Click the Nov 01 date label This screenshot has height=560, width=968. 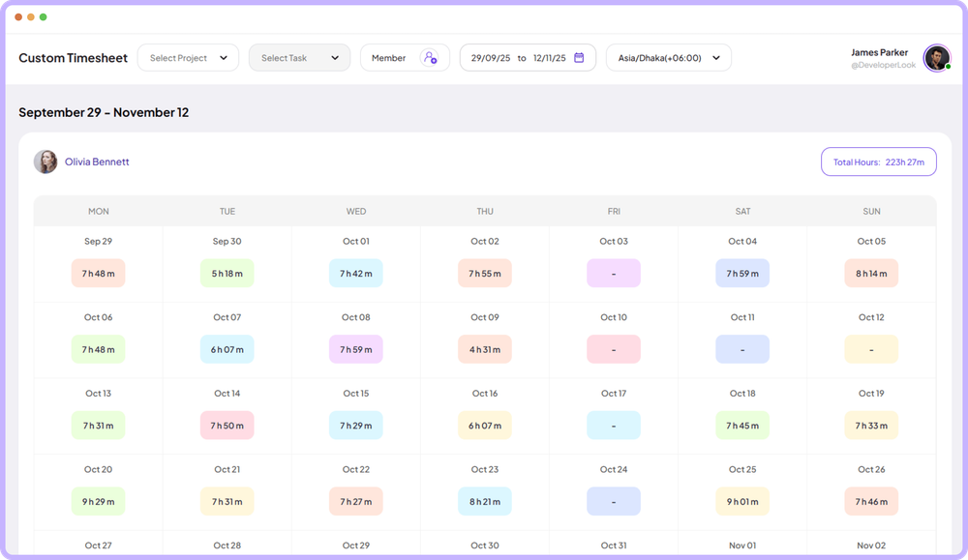[x=742, y=545]
